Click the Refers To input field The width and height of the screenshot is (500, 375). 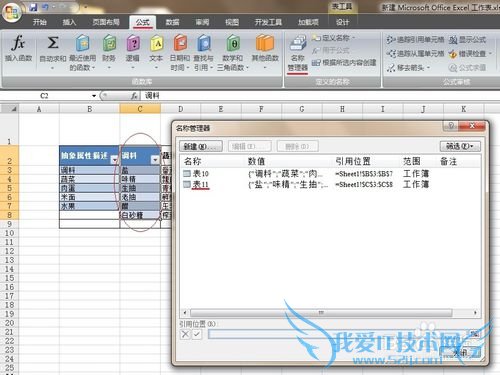[x=337, y=334]
